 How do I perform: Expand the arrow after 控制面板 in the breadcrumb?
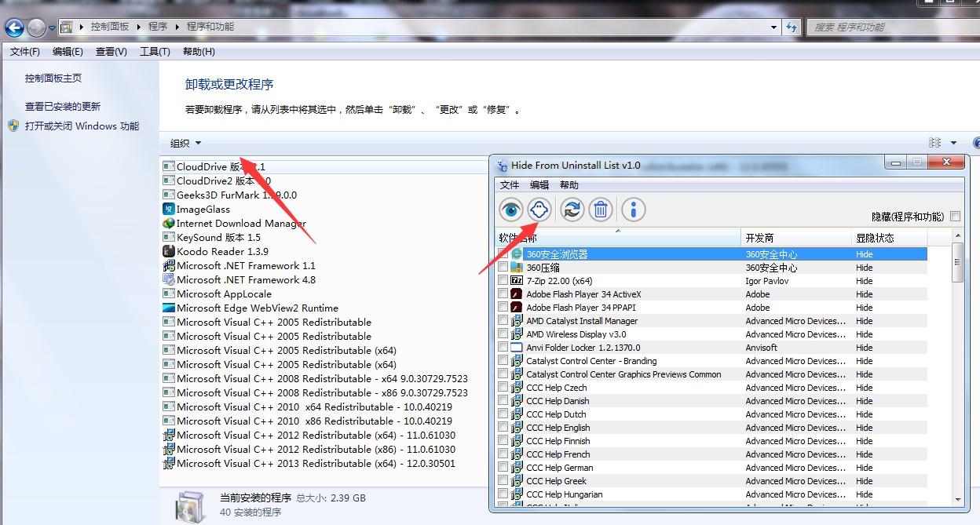[139, 27]
